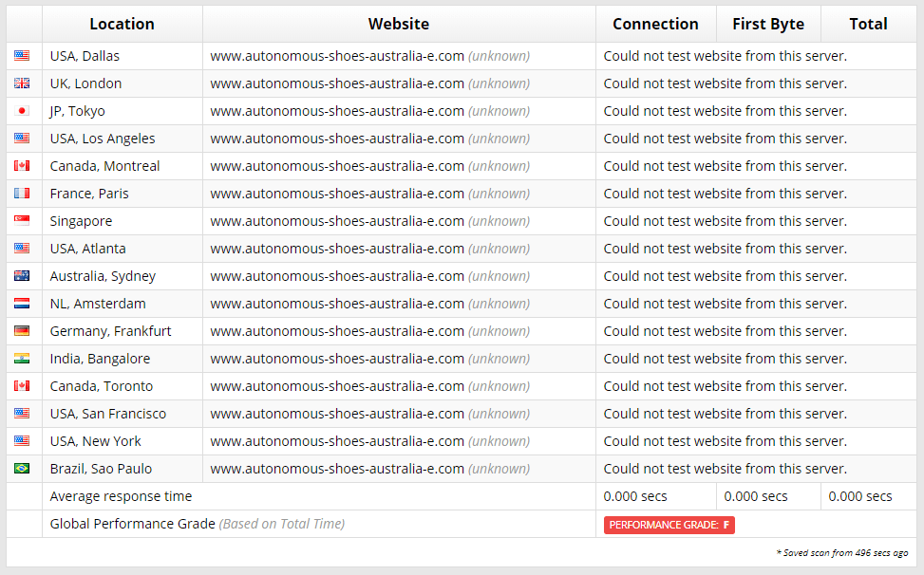Image resolution: width=924 pixels, height=575 pixels.
Task: Click the Canada flag beside Toronto
Action: click(22, 386)
